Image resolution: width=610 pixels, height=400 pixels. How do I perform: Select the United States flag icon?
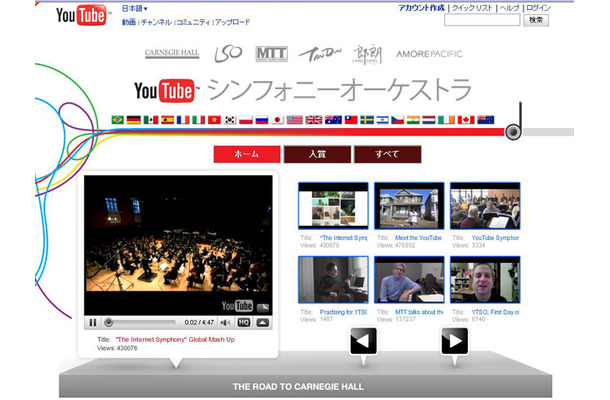[294, 120]
